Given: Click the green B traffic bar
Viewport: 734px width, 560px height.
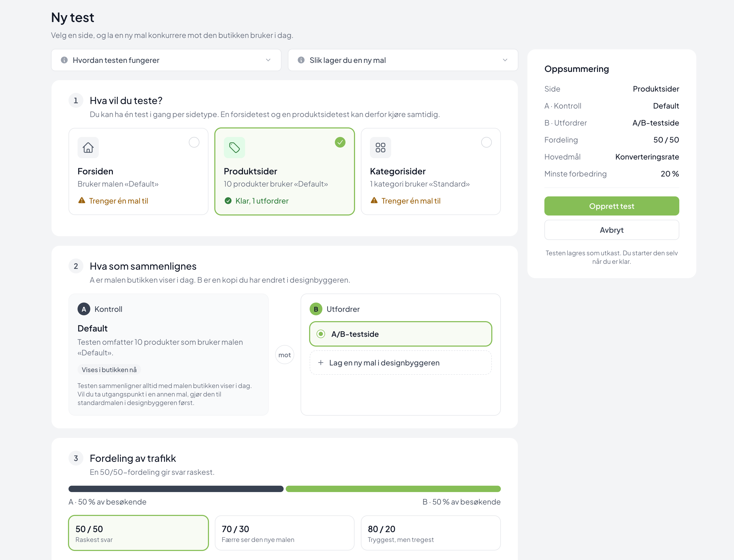Looking at the screenshot, I should point(393,489).
